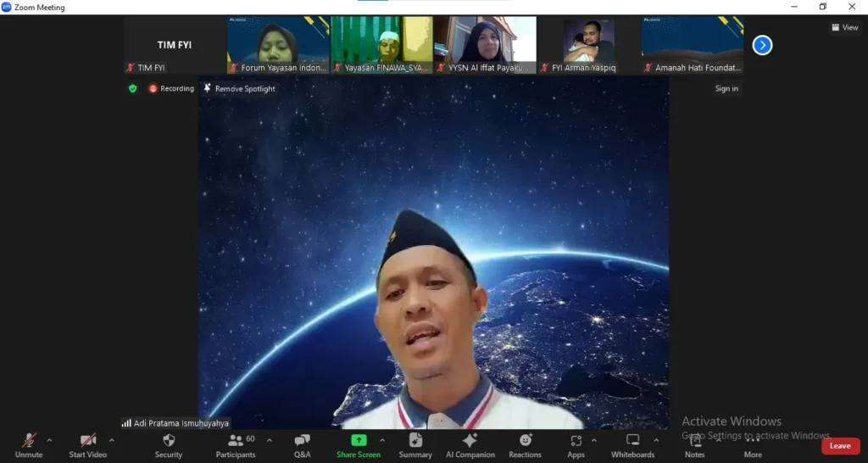
Task: Select Yayasan FINAWA_SYA... video thumbnail
Action: pyautogui.click(x=382, y=45)
